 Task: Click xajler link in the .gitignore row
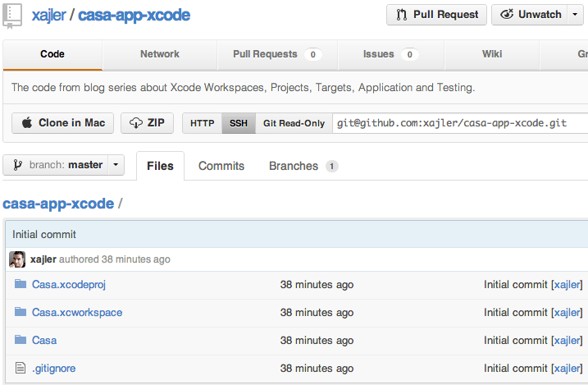567,369
